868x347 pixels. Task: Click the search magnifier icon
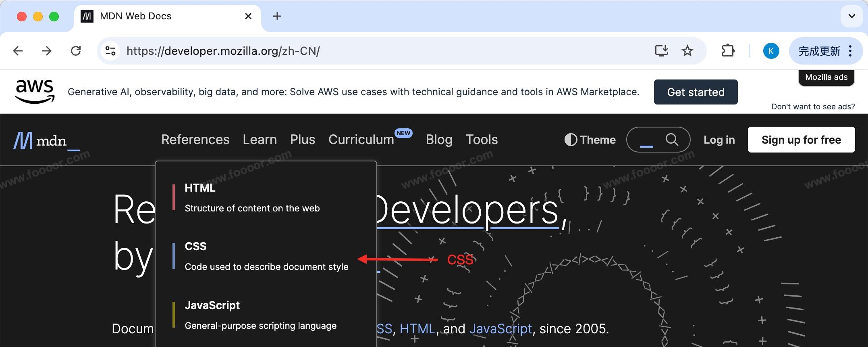(x=672, y=140)
